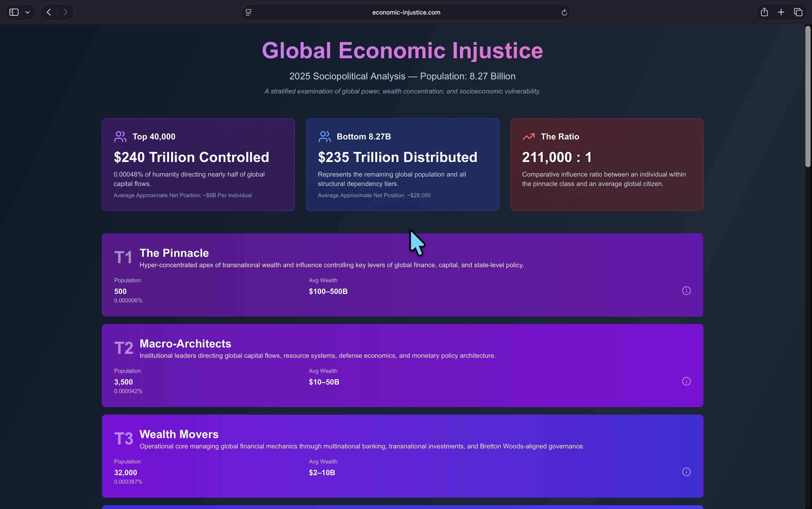Open info for The Pinnacle tier

pos(686,291)
